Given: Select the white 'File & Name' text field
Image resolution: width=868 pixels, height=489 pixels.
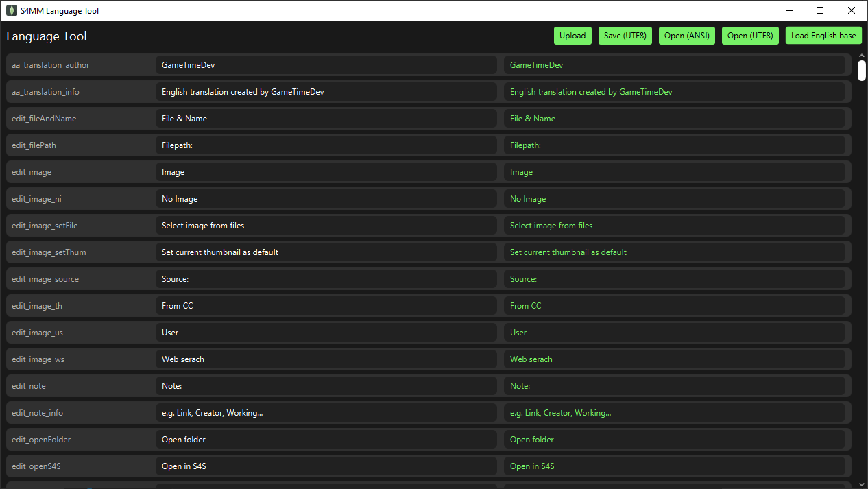Looking at the screenshot, I should pos(326,119).
